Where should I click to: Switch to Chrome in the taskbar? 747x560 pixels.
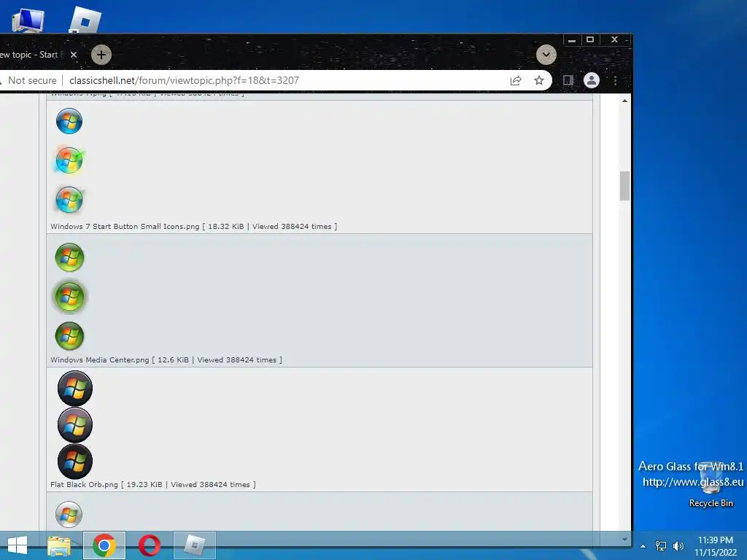(104, 545)
